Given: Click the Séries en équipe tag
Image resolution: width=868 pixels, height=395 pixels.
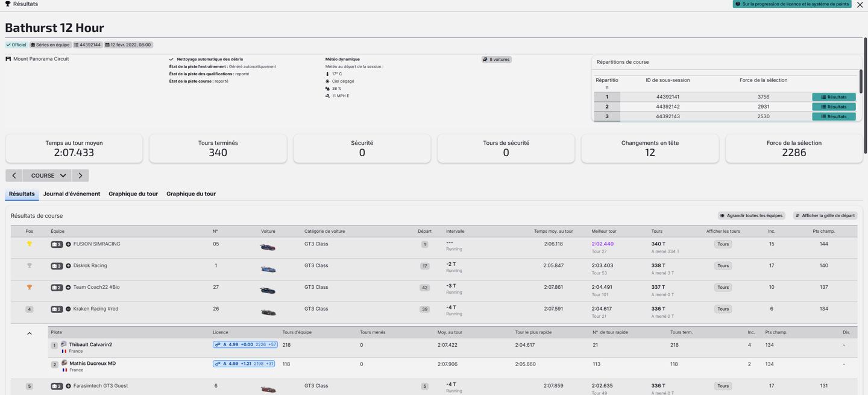Looking at the screenshot, I should click(51, 45).
